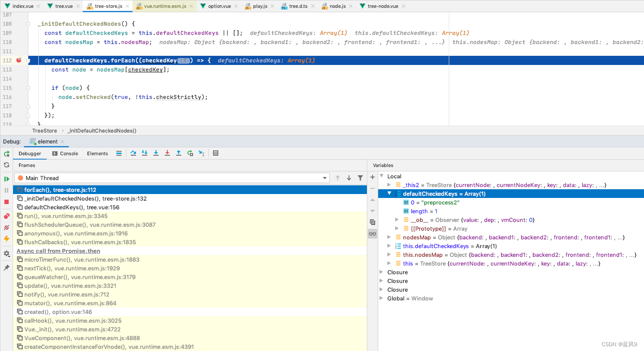The height and width of the screenshot is (351, 644).
Task: Open the Main Thread dropdown
Action: click(x=324, y=178)
